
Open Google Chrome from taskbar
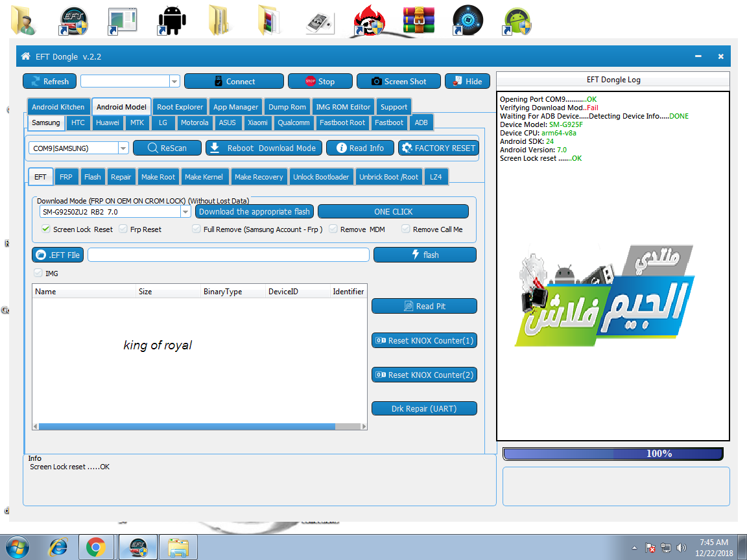click(96, 548)
